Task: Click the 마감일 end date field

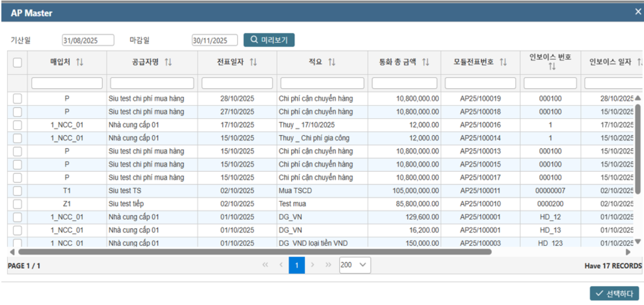Action: click(214, 40)
